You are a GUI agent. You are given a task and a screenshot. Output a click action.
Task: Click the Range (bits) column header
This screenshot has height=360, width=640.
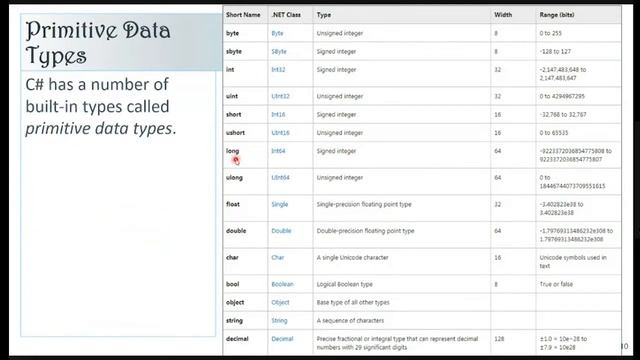coord(557,15)
